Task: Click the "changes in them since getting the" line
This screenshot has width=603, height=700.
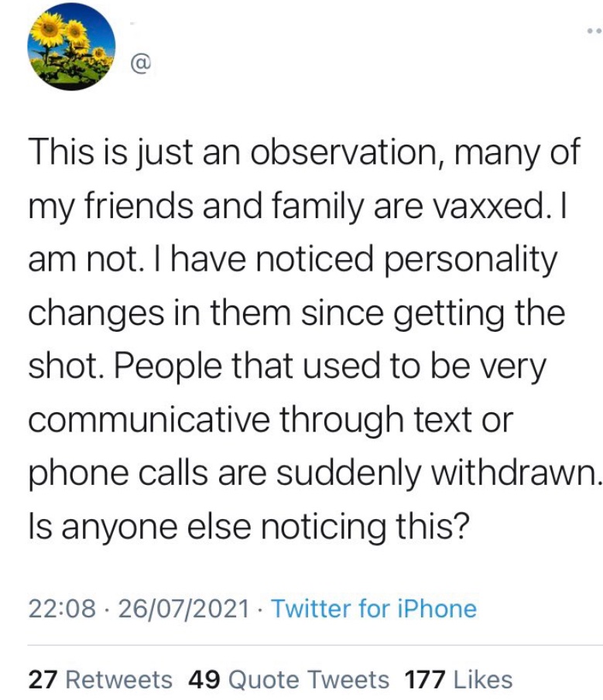Action: coord(296,313)
